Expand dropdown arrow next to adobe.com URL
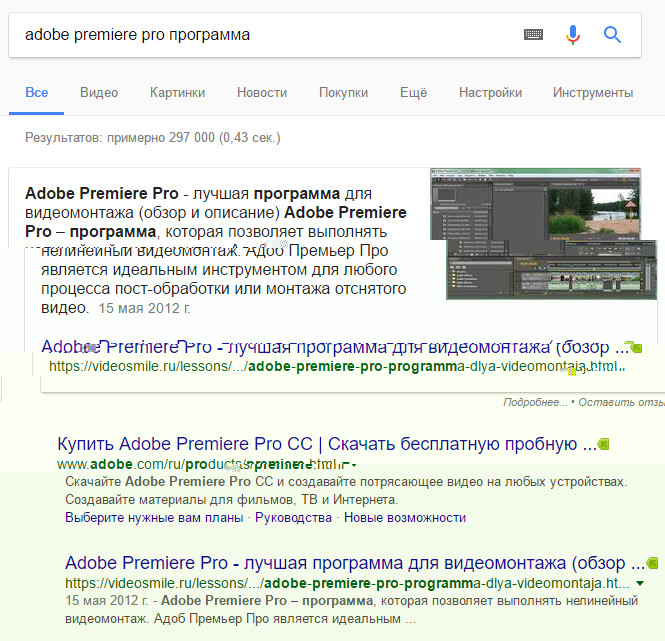The width and height of the screenshot is (665, 641). [x=354, y=465]
